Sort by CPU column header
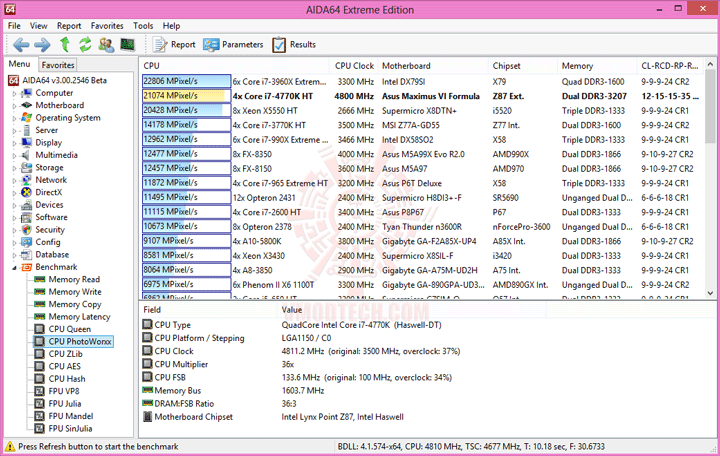This screenshot has width=720, height=456. [235, 66]
